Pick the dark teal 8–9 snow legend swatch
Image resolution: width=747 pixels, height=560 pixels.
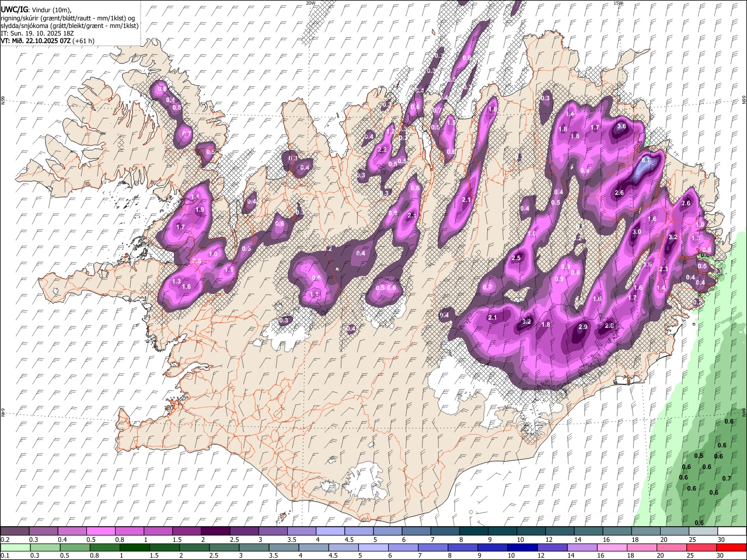(x=474, y=531)
